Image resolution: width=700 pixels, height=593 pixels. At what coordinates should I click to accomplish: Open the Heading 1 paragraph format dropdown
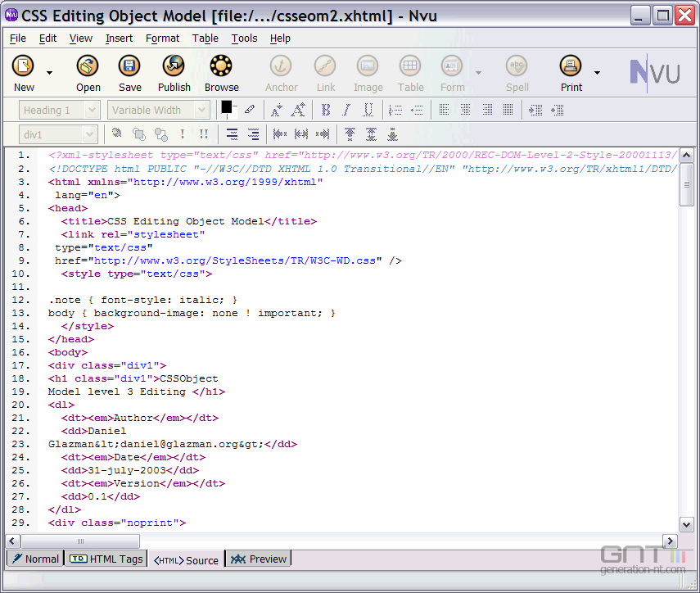(x=59, y=110)
